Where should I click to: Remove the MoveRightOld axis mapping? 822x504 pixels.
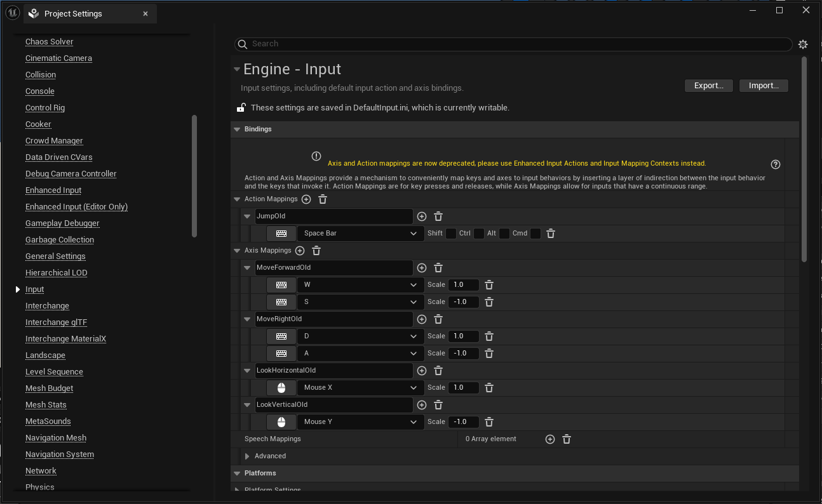[x=438, y=319]
